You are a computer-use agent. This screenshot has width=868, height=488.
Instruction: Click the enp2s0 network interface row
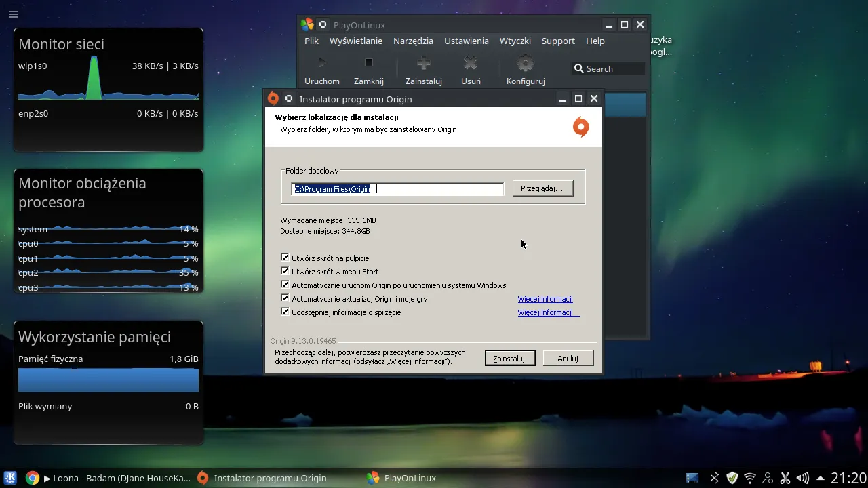click(x=108, y=113)
